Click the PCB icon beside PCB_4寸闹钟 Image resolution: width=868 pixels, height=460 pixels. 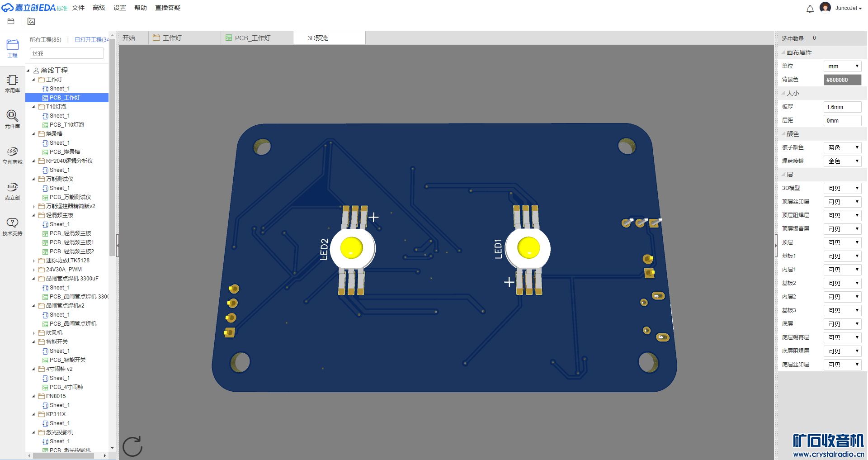45,387
